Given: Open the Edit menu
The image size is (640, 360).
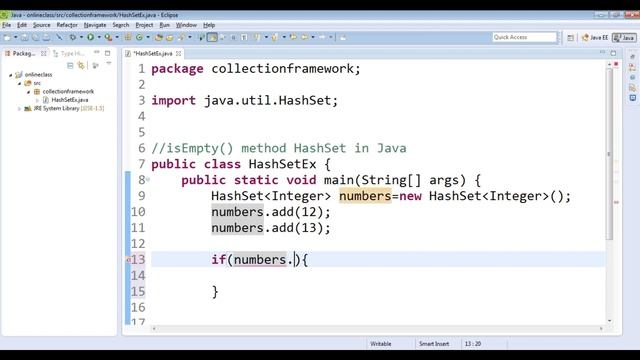Looking at the screenshot, I should coord(22,25).
